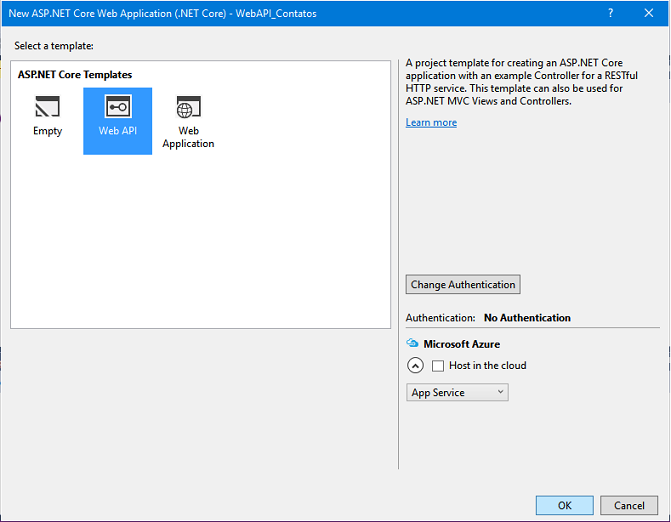This screenshot has width=671, height=522.
Task: Cancel the new project dialog
Action: point(629,505)
